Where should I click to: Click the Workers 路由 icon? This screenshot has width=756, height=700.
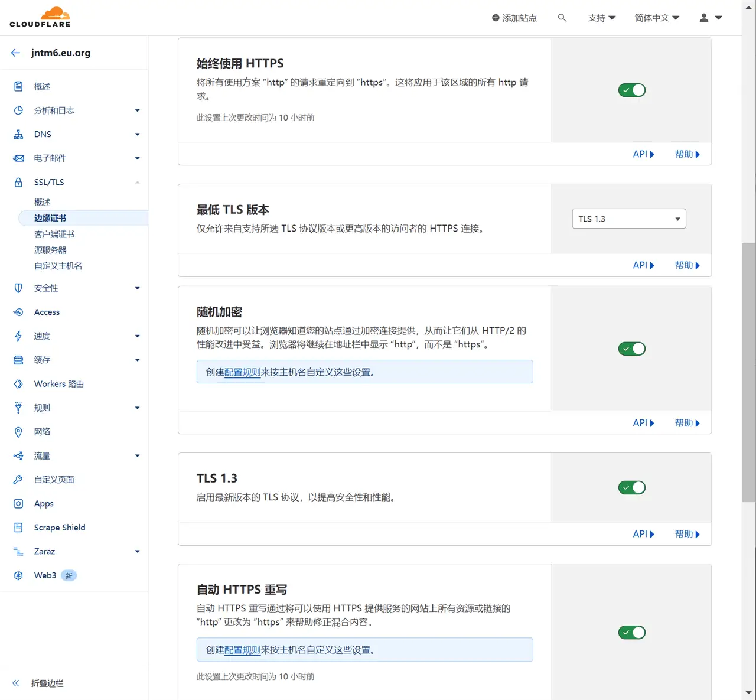point(18,384)
